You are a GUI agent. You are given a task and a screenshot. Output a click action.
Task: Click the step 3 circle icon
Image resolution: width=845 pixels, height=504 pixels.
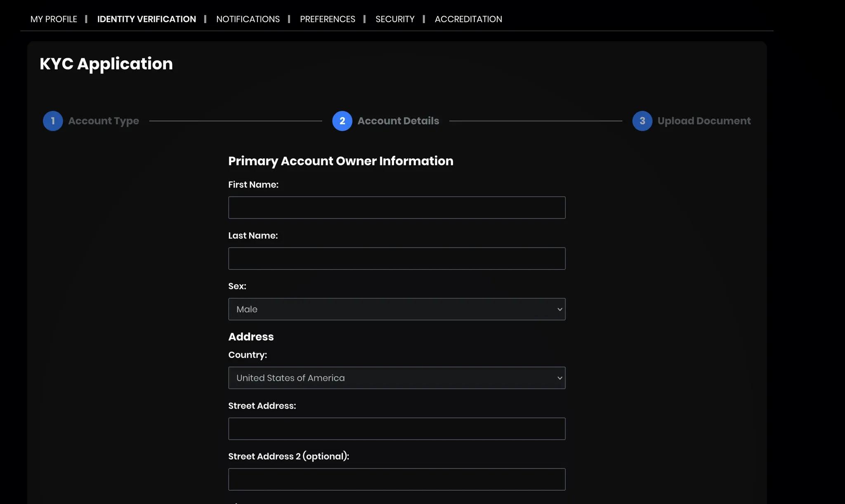642,121
